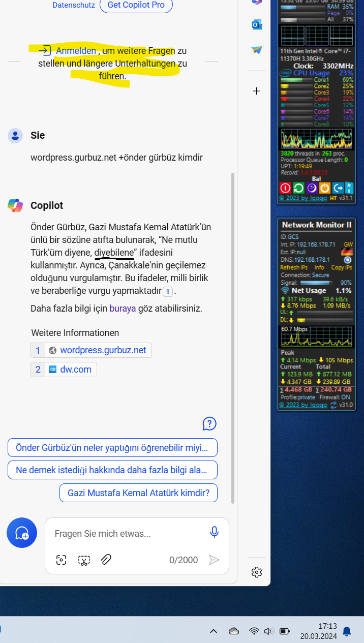364x643 pixels.
Task: Click plus to customize the sidebar
Action: 257,91
